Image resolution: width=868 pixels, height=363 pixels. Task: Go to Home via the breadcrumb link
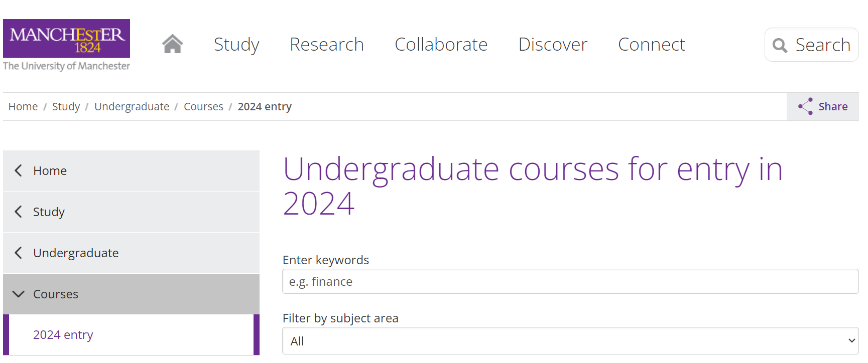[23, 107]
